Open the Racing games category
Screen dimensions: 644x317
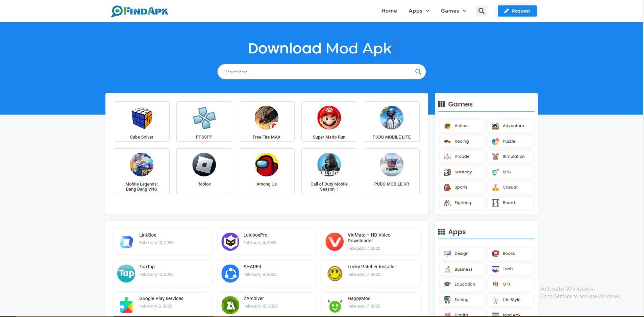click(x=462, y=141)
